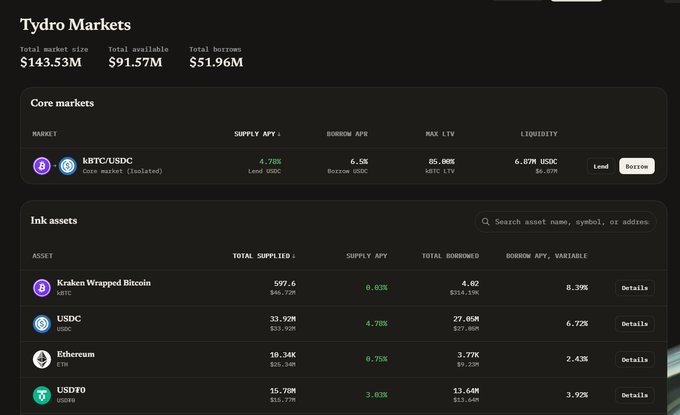The image size is (680, 415).
Task: Click the USDT0 green asset icon
Action: 42,395
